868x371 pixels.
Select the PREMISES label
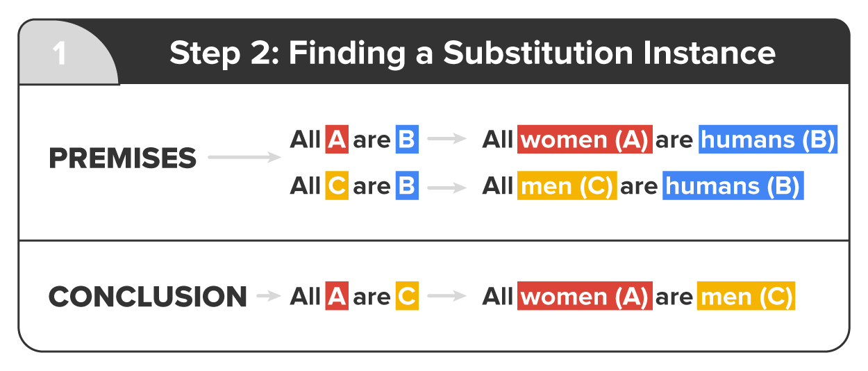coord(122,159)
